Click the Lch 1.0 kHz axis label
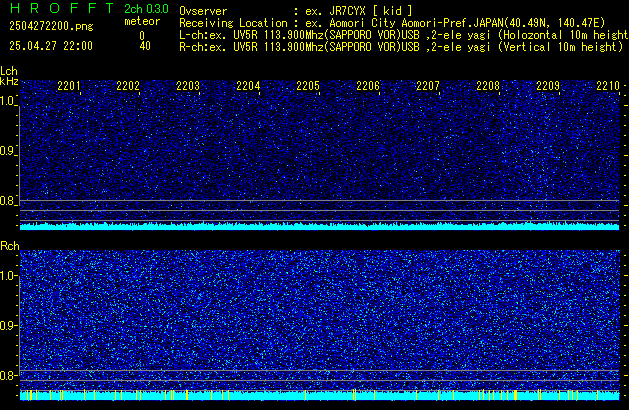This screenshot has height=410, width=629. coord(7,101)
